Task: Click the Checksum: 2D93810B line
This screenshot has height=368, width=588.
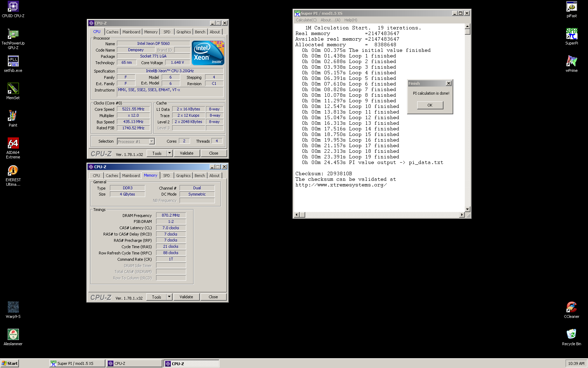Action: (324, 173)
